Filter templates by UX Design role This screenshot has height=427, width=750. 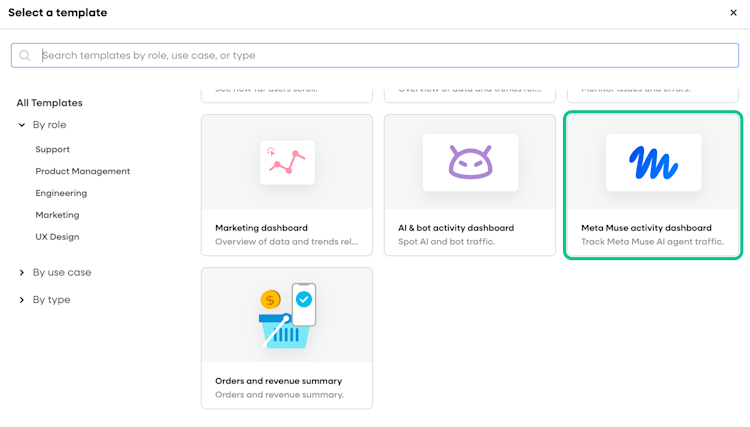(57, 237)
